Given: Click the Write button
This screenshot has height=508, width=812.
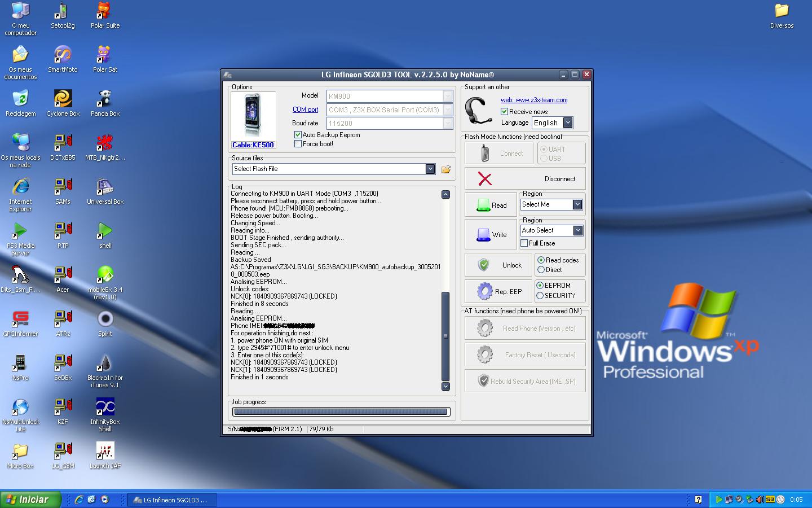Looking at the screenshot, I should [x=491, y=234].
